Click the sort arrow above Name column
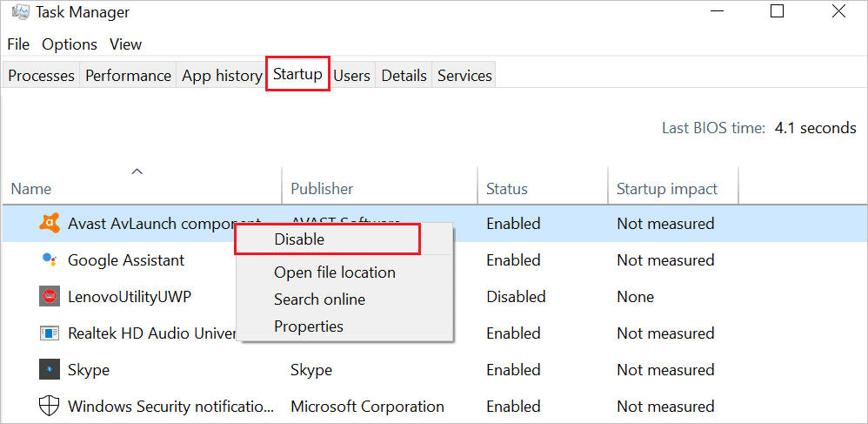This screenshot has height=424, width=868. tap(137, 172)
